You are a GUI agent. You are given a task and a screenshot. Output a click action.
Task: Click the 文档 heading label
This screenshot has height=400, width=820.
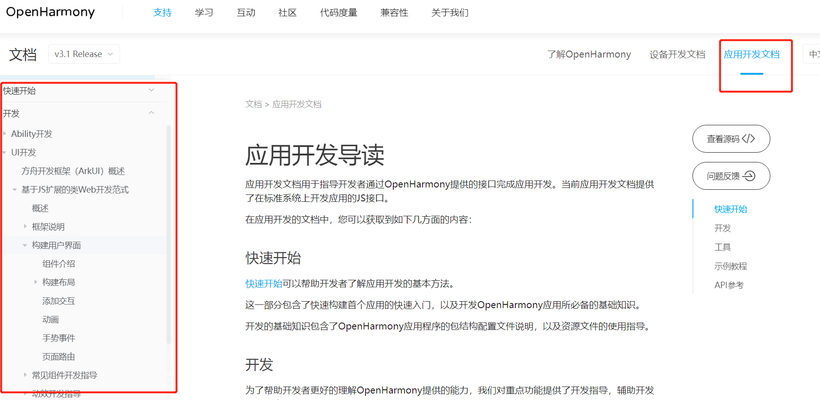tap(23, 54)
